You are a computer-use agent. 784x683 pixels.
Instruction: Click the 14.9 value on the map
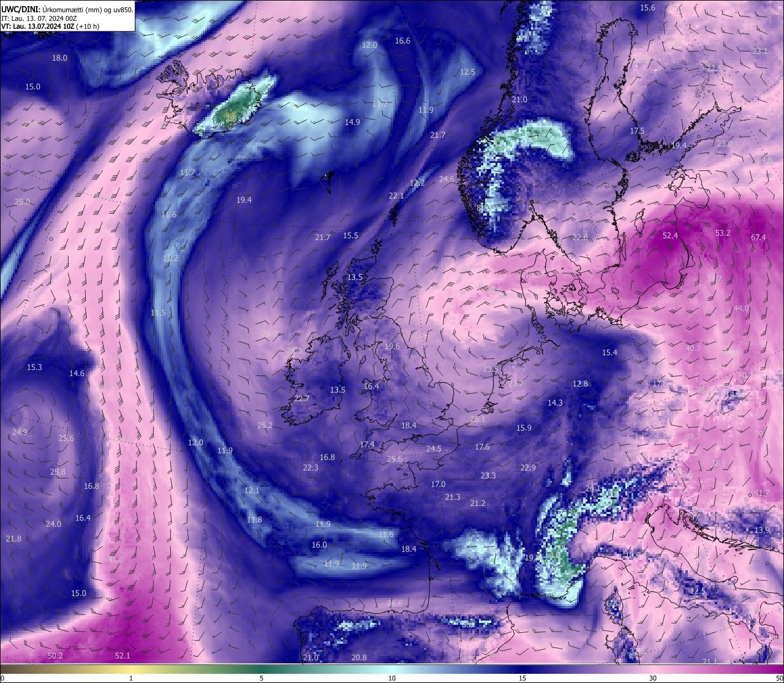click(x=352, y=122)
